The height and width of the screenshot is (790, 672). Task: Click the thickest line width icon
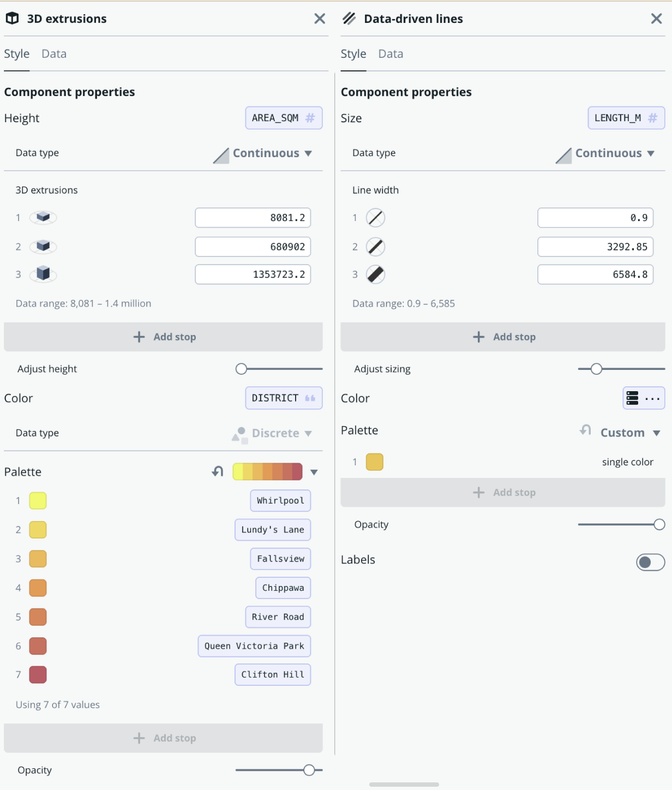(x=375, y=274)
